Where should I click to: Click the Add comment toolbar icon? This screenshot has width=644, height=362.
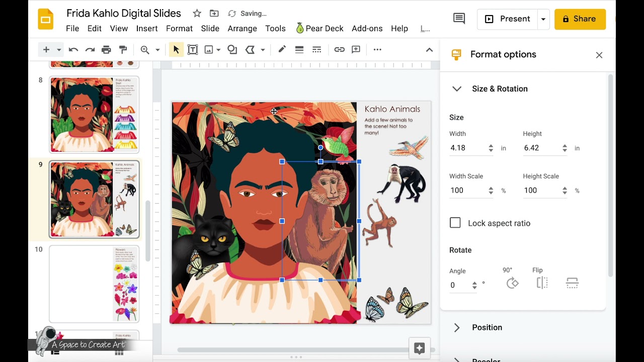coord(356,49)
